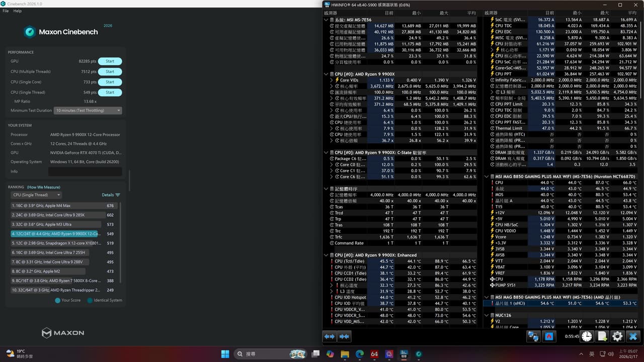Image resolution: width=644 pixels, height=362 pixels.
Task: Select the 晶片組 1 (xHCI) sensor row
Action: [x=560, y=303]
